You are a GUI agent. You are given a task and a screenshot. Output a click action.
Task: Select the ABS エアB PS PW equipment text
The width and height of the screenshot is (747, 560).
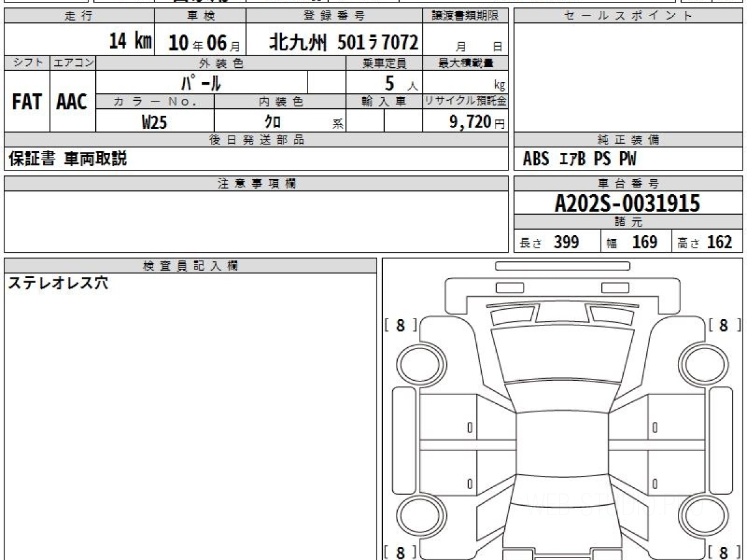point(580,159)
